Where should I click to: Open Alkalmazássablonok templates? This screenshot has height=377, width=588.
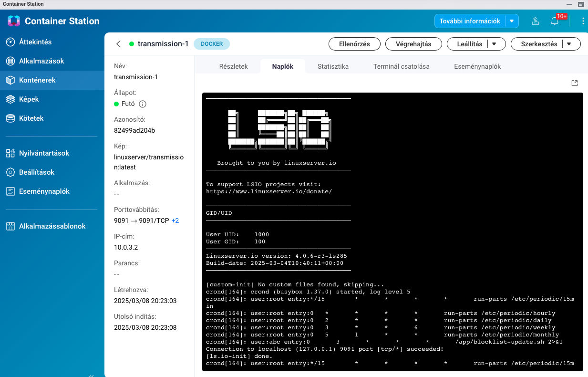[x=52, y=226]
